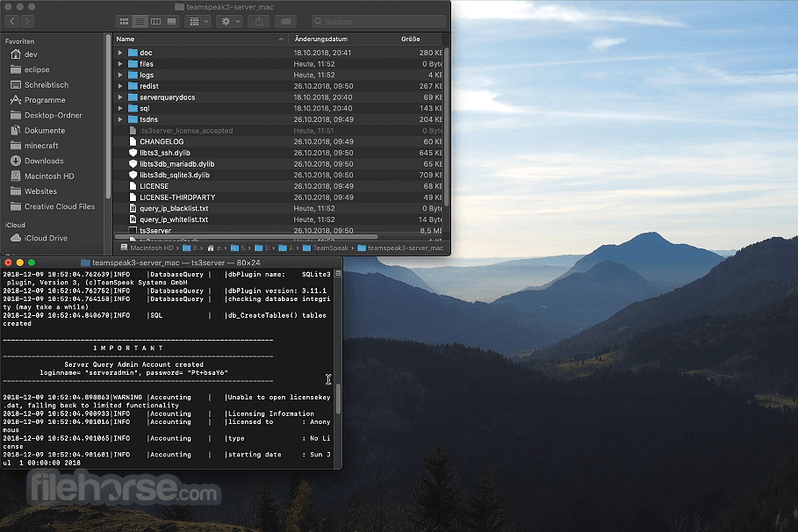The width and height of the screenshot is (798, 532).
Task: Expand the doc folder
Action: 120,53
